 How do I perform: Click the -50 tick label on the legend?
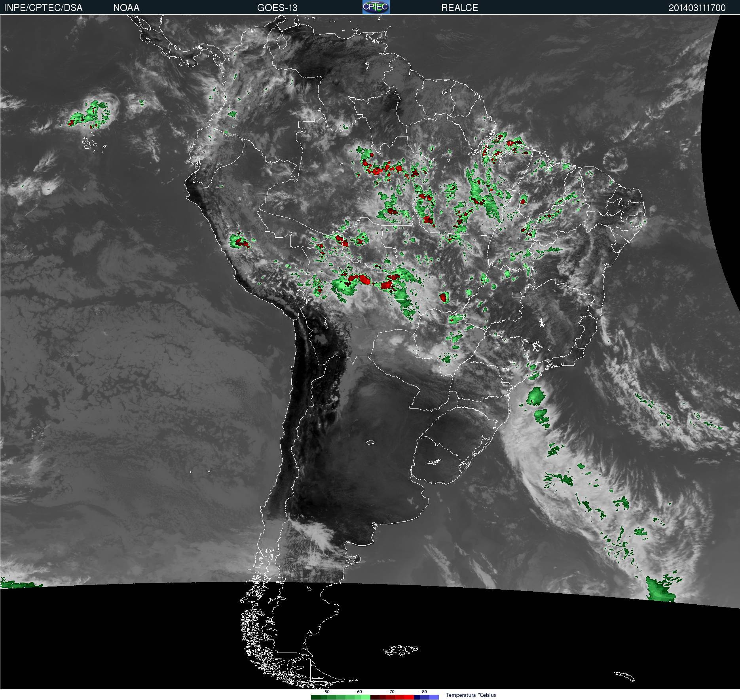(326, 692)
